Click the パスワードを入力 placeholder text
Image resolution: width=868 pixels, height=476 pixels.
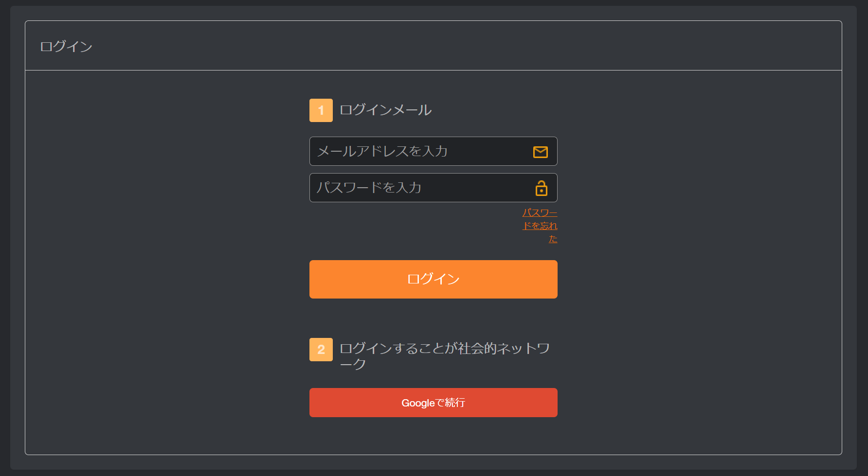(x=369, y=188)
